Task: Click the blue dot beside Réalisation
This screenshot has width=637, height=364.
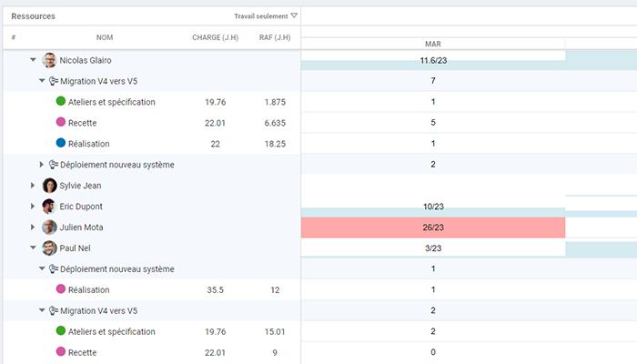Action: pos(61,144)
